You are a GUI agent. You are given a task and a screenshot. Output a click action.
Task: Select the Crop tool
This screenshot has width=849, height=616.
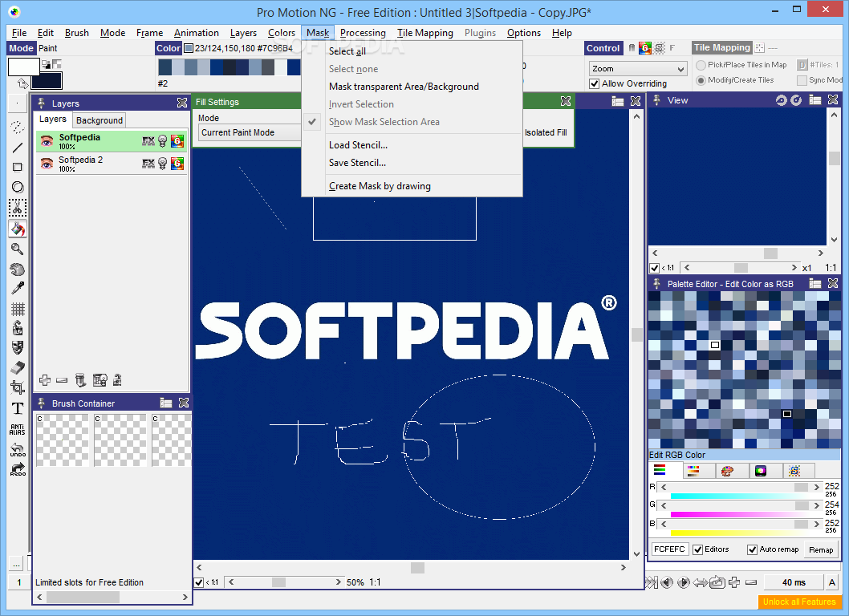(18, 387)
